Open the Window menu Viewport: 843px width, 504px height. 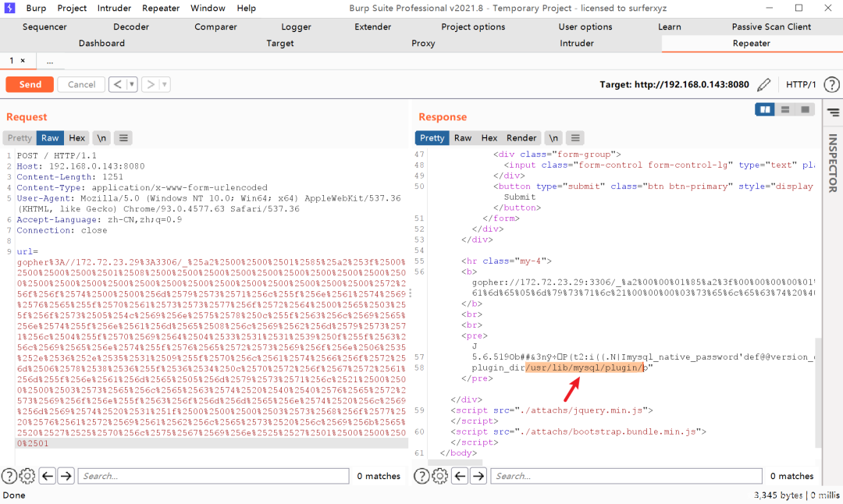(x=208, y=8)
